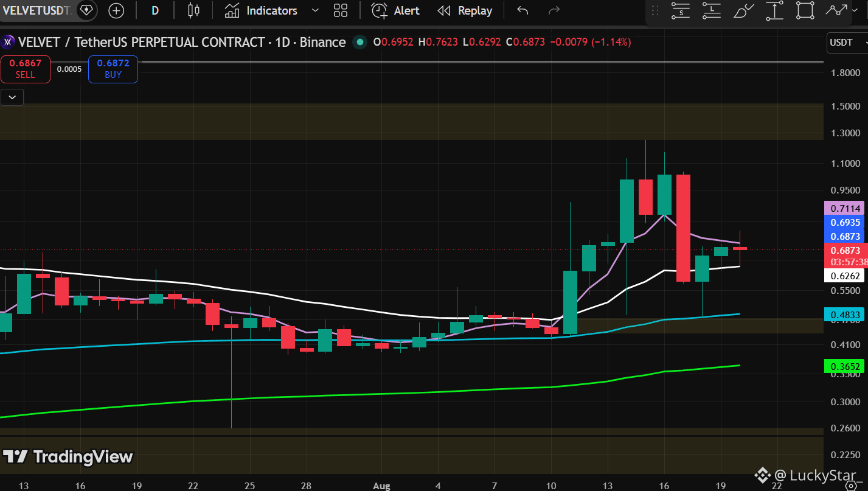The image size is (868, 491).
Task: Open the indicator templates grid icon
Action: click(x=341, y=10)
